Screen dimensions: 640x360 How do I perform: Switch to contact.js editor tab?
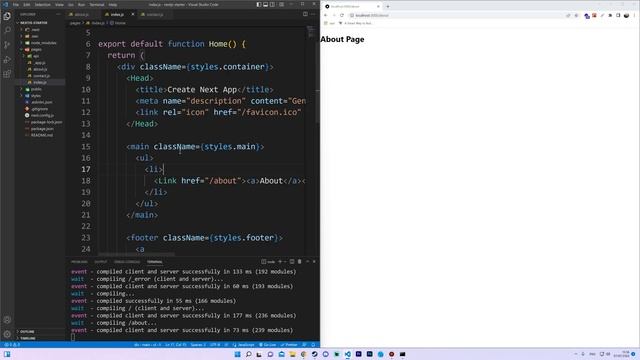[x=155, y=14]
